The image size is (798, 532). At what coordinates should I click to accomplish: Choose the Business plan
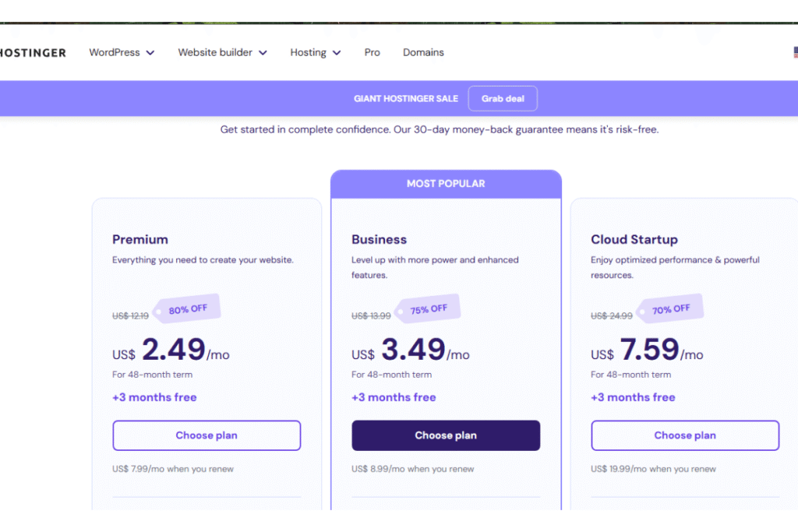tap(446, 435)
